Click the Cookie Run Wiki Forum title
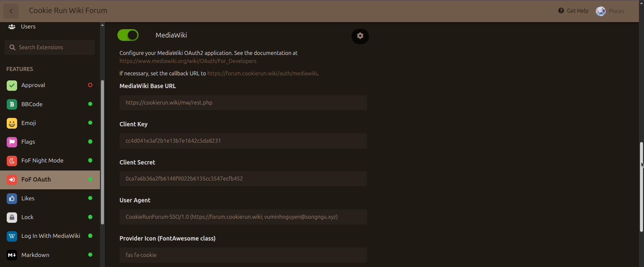The height and width of the screenshot is (267, 644). (68, 11)
